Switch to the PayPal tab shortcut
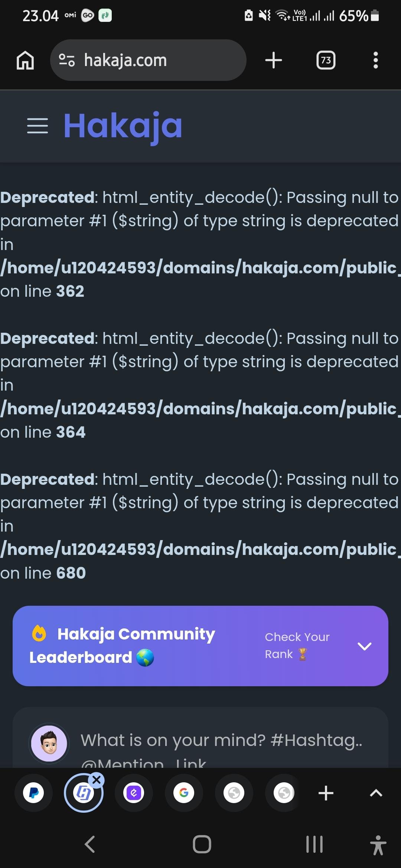401x868 pixels. coord(33,793)
